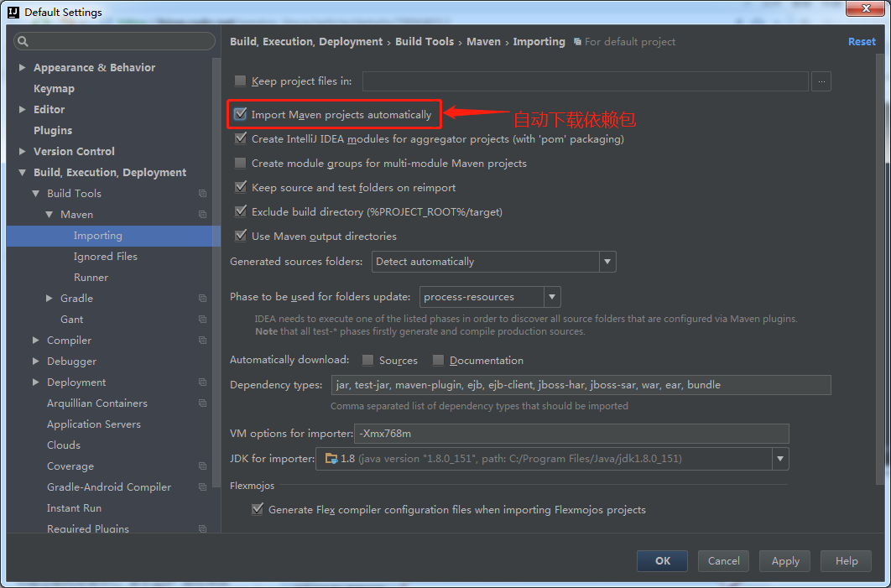Toggle 'Import Maven projects automatically' checkbox
Screen dimensions: 891x588
coord(240,114)
